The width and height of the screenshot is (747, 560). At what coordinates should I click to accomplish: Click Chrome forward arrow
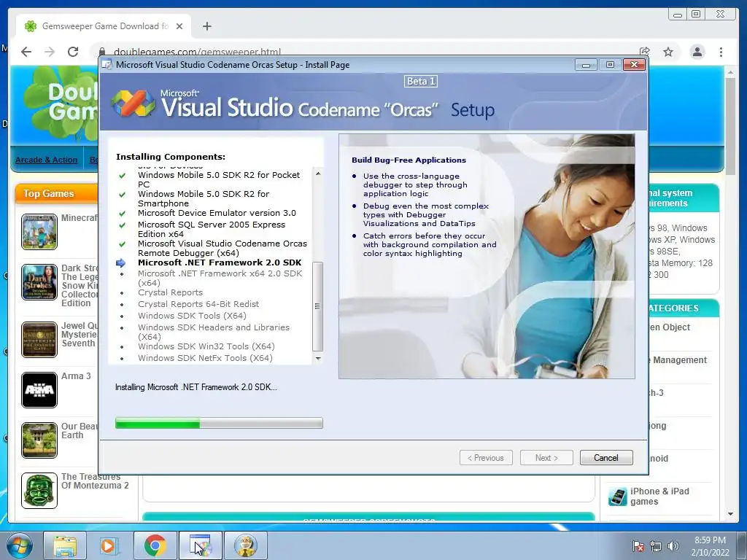tap(50, 52)
